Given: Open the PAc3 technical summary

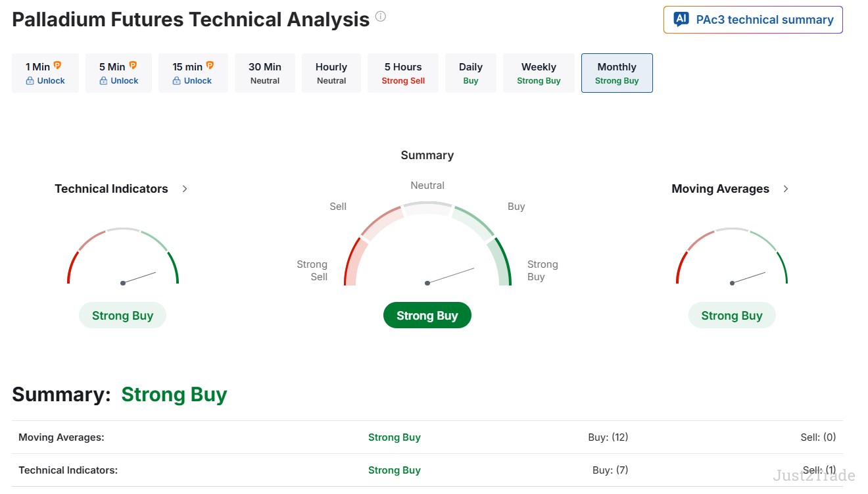Looking at the screenshot, I should [752, 20].
